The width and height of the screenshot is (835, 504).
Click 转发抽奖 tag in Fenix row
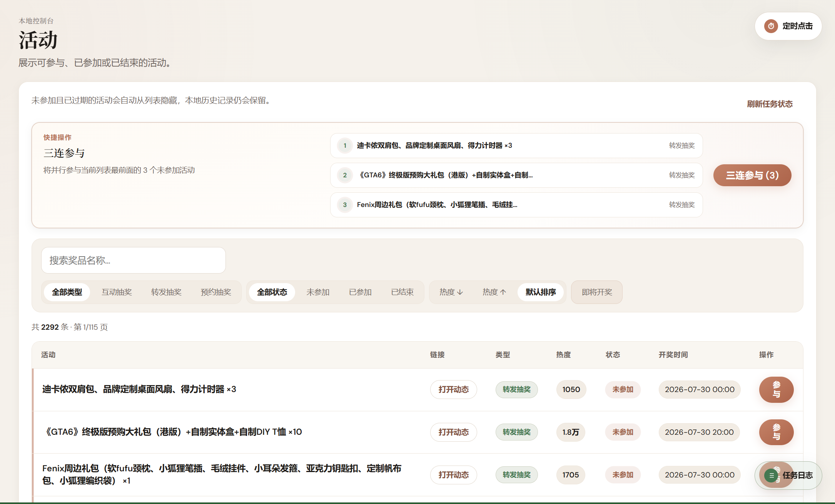pyautogui.click(x=516, y=475)
